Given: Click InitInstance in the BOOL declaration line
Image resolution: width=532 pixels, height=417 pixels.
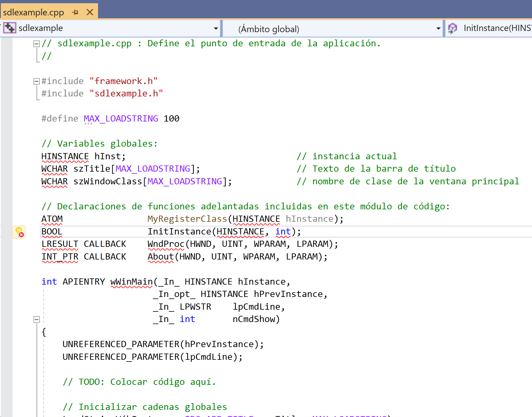Looking at the screenshot, I should pos(179,232).
